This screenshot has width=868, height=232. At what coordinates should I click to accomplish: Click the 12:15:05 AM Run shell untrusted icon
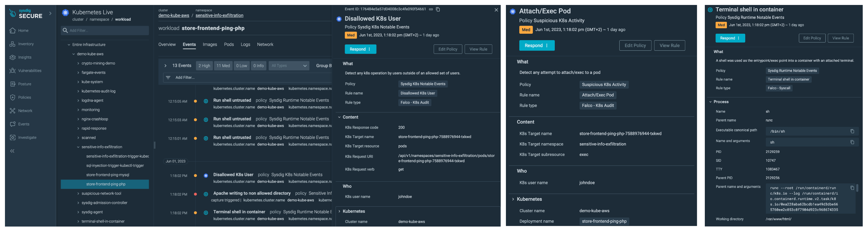pos(206,101)
